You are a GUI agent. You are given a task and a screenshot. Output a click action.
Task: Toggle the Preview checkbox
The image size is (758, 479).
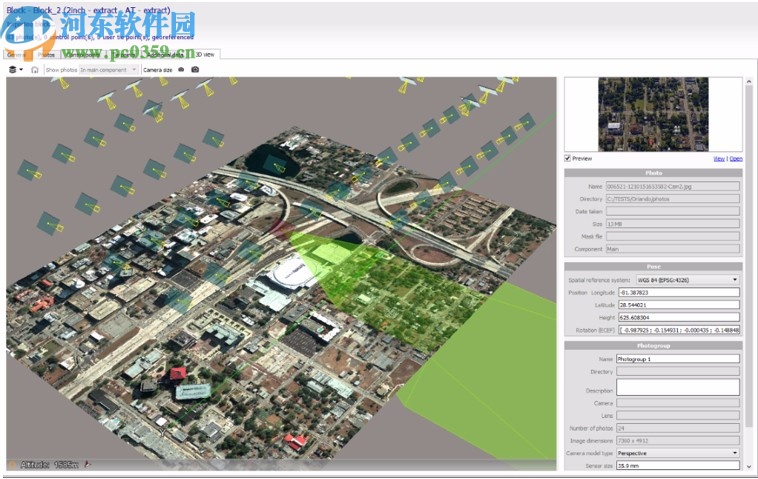(x=568, y=158)
